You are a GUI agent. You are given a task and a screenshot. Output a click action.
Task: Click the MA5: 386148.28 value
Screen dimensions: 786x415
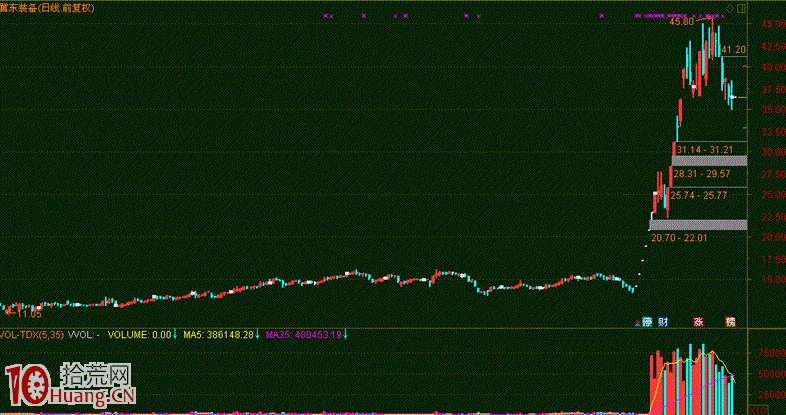click(x=219, y=335)
